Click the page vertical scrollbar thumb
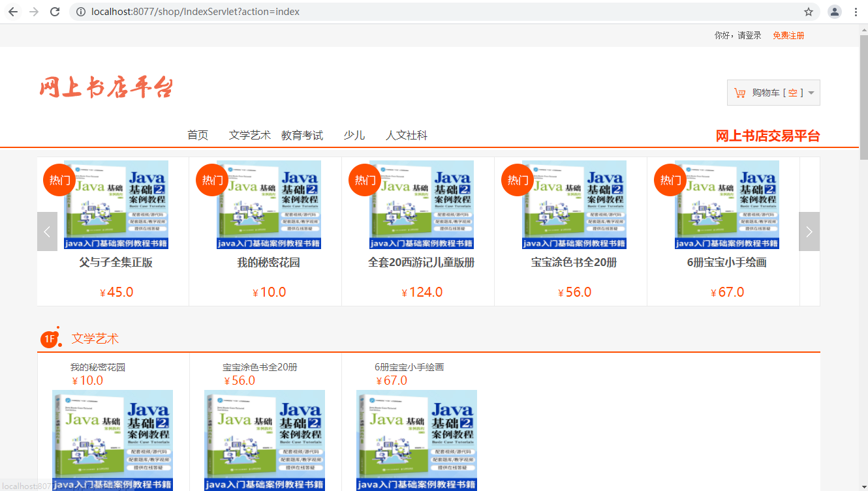The width and height of the screenshot is (868, 491). 863,98
